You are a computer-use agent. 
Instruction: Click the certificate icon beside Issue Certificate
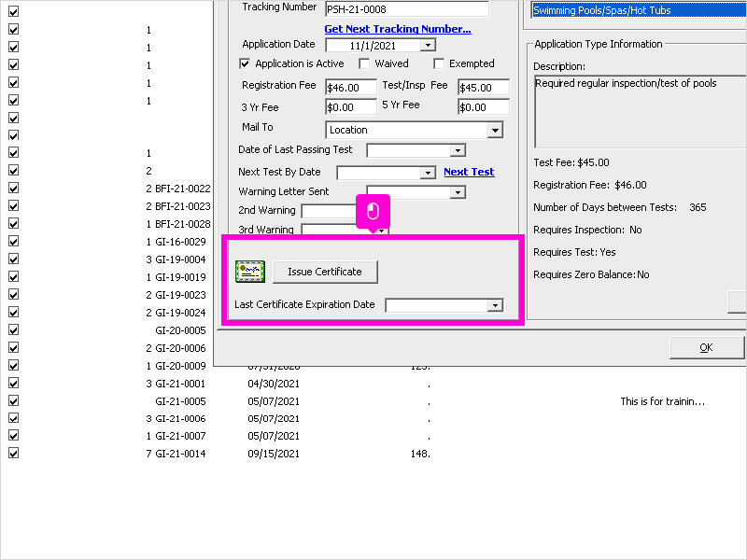tap(250, 272)
